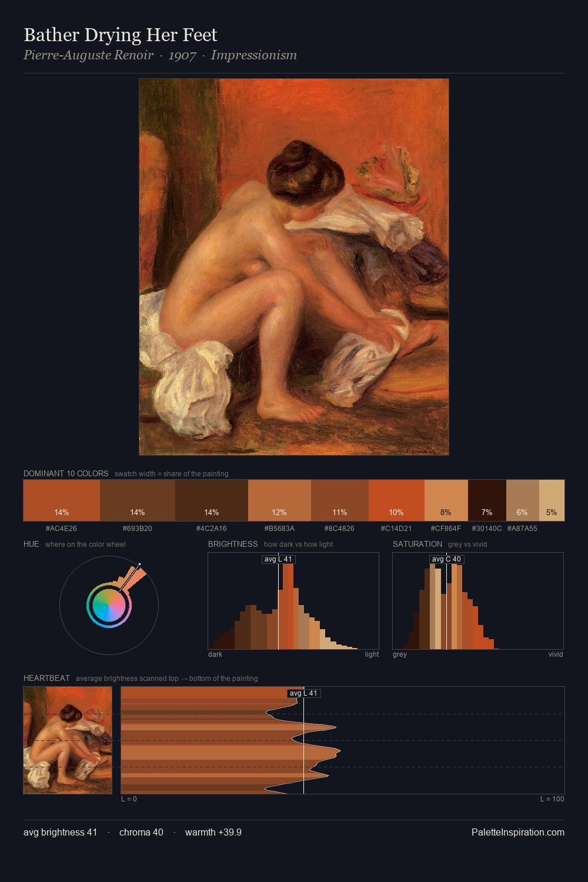Click the Heartbeat painting thumbnail
Screen dimensions: 588x882
[68, 740]
